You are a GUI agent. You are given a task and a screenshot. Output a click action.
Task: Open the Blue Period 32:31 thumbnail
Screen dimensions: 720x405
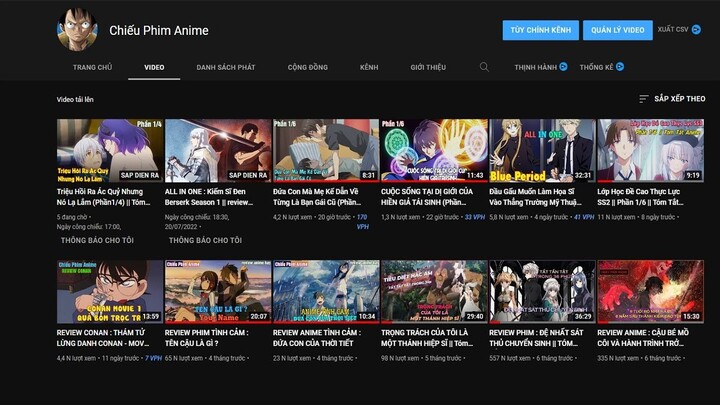542,151
